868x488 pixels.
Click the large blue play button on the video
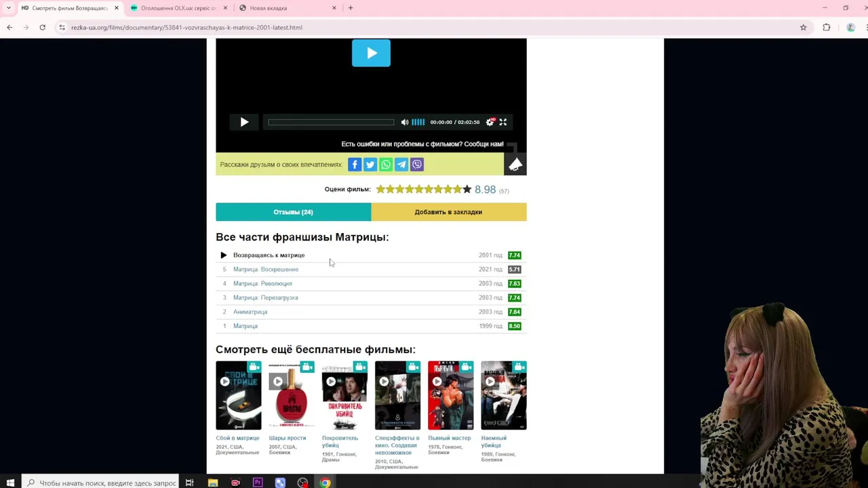(x=371, y=53)
